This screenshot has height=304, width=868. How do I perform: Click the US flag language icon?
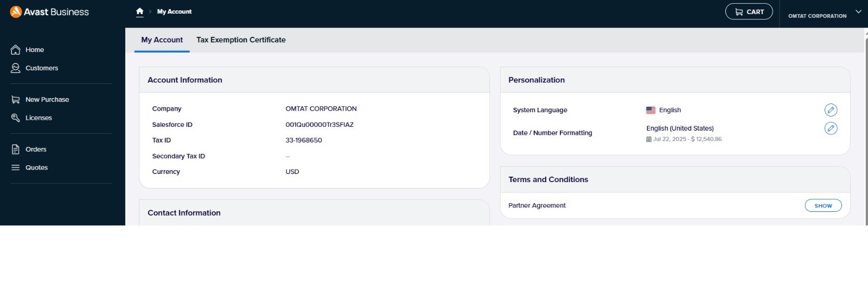651,110
